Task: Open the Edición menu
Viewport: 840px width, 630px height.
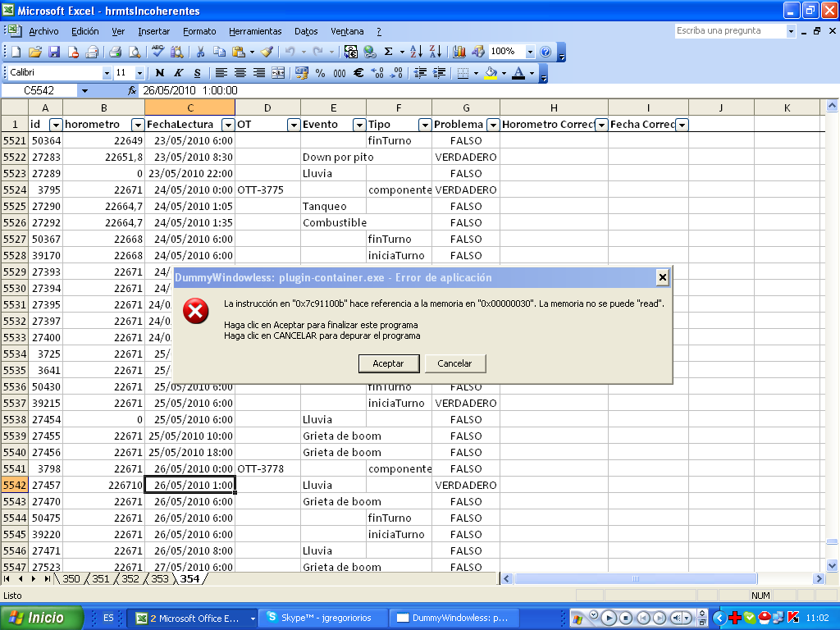Action: tap(85, 32)
